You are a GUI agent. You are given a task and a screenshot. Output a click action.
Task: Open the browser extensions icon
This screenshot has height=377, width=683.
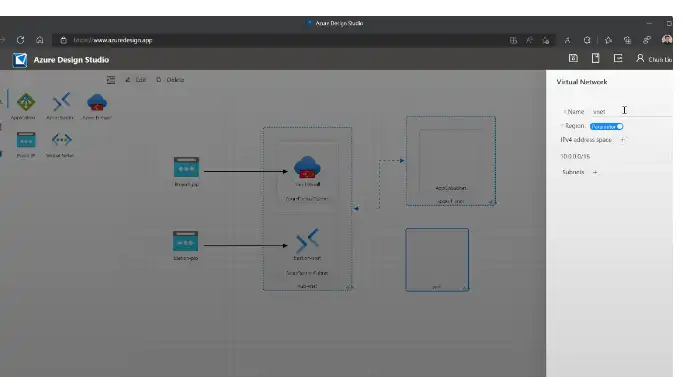click(x=587, y=40)
